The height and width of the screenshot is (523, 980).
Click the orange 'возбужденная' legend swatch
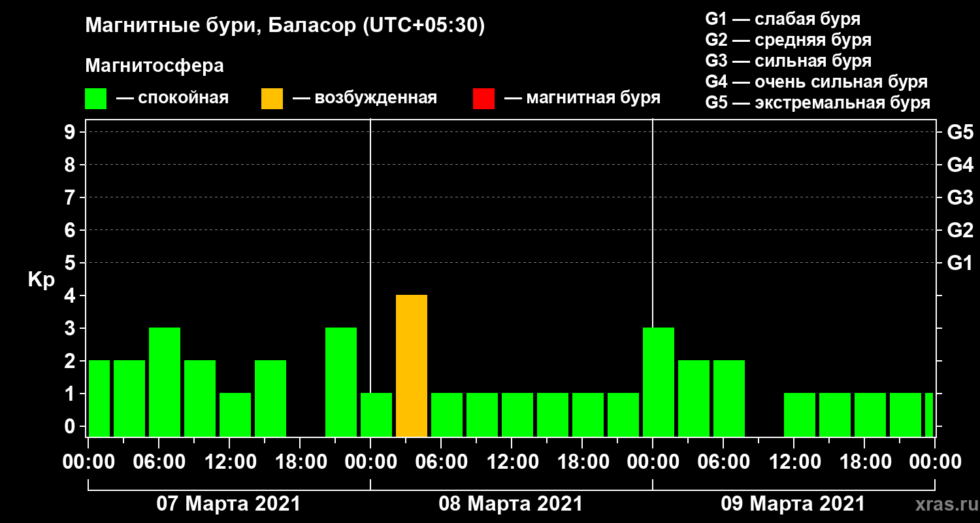tap(272, 99)
